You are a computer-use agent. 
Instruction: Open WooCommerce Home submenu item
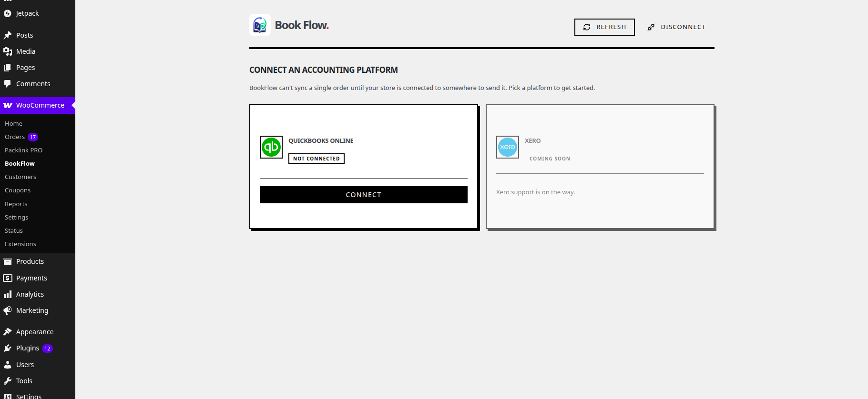point(14,124)
